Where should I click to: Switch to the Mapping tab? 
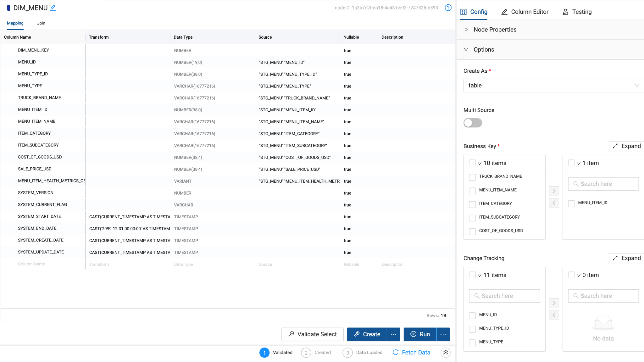tap(15, 23)
